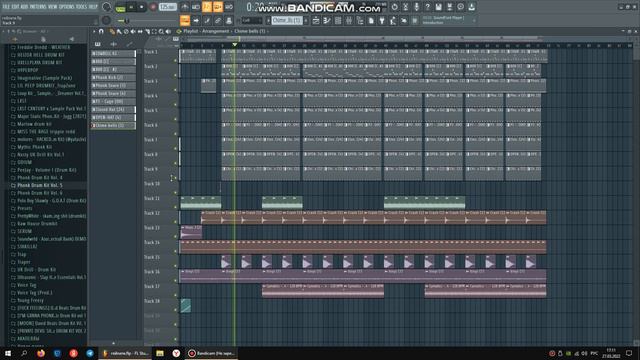Click the green playhead marker on timeline

coord(235,44)
